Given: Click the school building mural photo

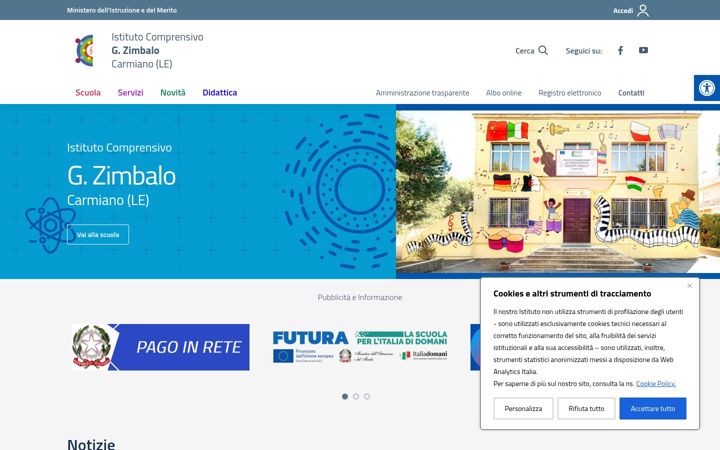Looking at the screenshot, I should pos(558,191).
